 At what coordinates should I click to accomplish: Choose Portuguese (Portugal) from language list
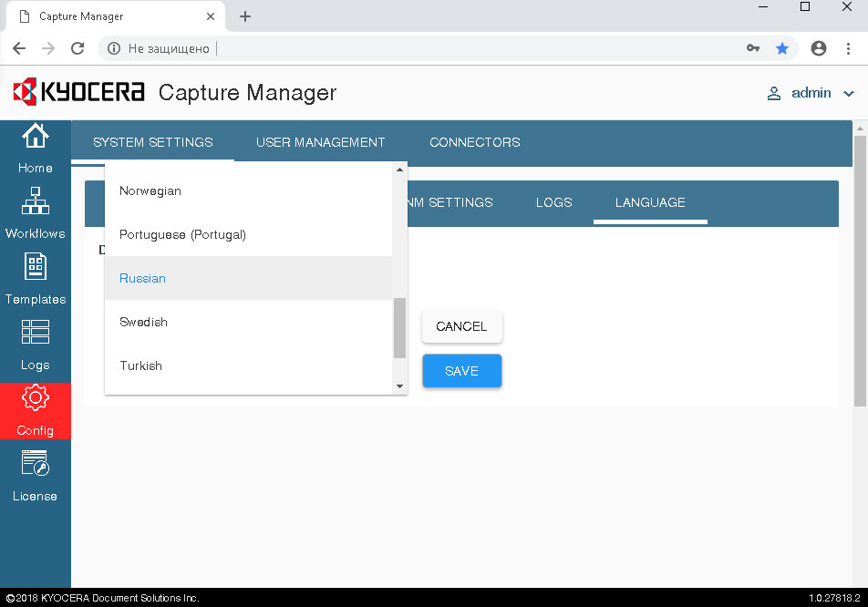coord(248,234)
